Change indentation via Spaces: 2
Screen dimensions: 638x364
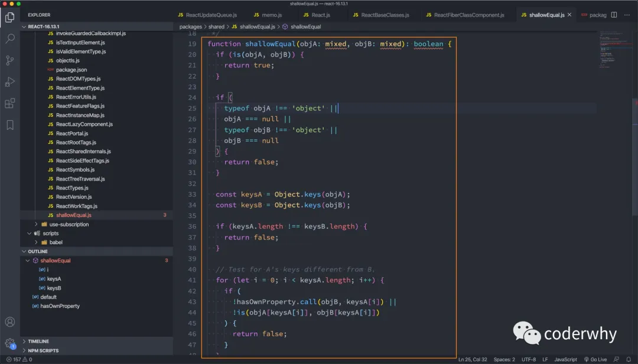pyautogui.click(x=504, y=359)
